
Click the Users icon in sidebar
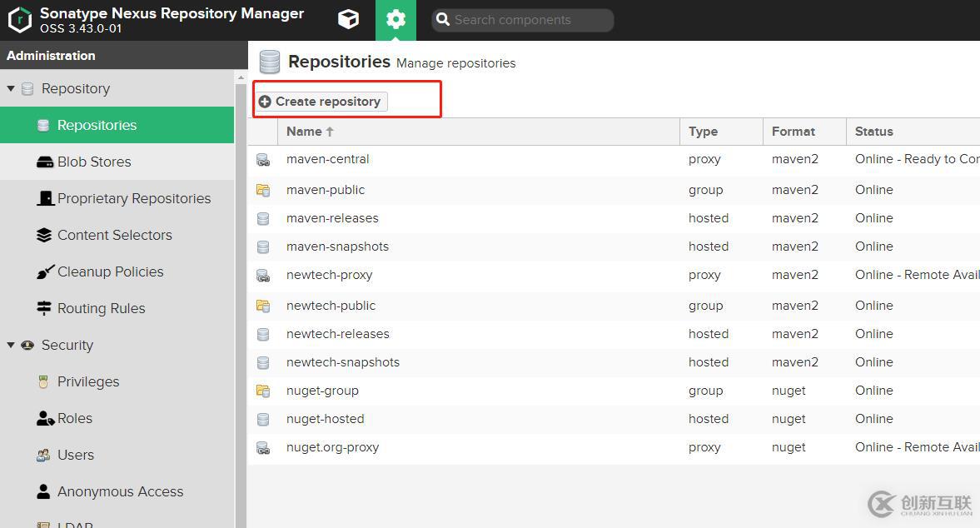pyautogui.click(x=43, y=456)
